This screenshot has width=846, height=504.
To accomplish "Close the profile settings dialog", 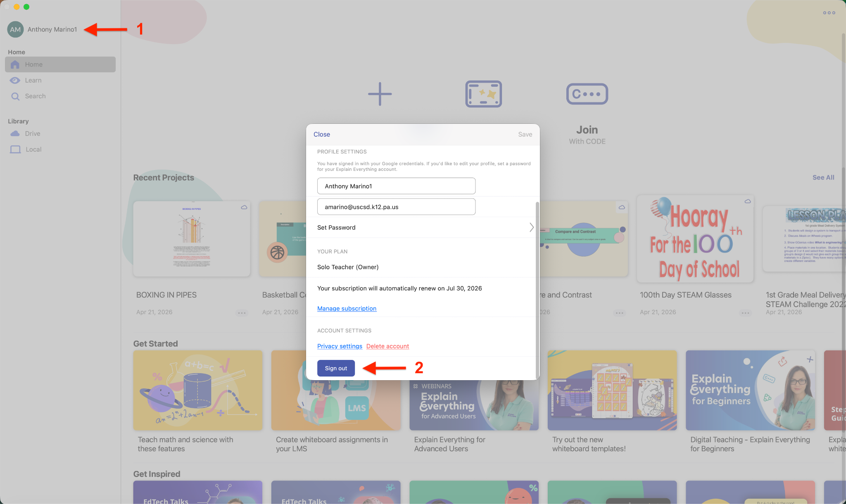I will (321, 134).
